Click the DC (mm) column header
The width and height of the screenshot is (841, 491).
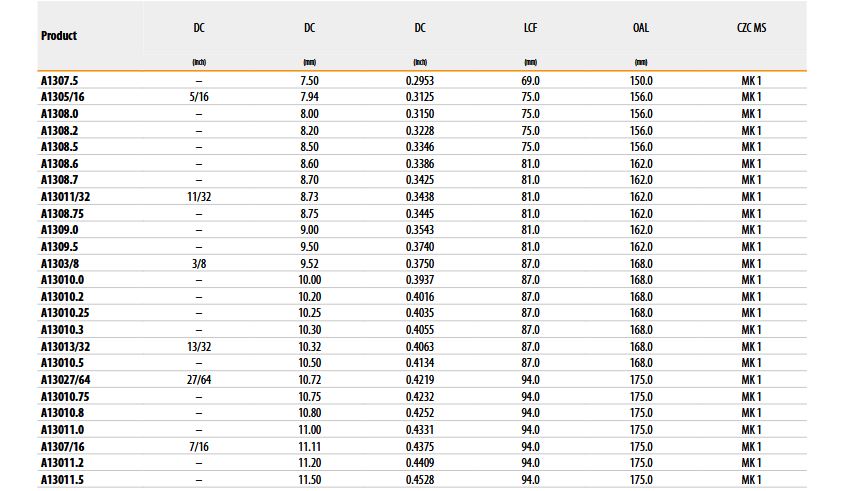(310, 28)
